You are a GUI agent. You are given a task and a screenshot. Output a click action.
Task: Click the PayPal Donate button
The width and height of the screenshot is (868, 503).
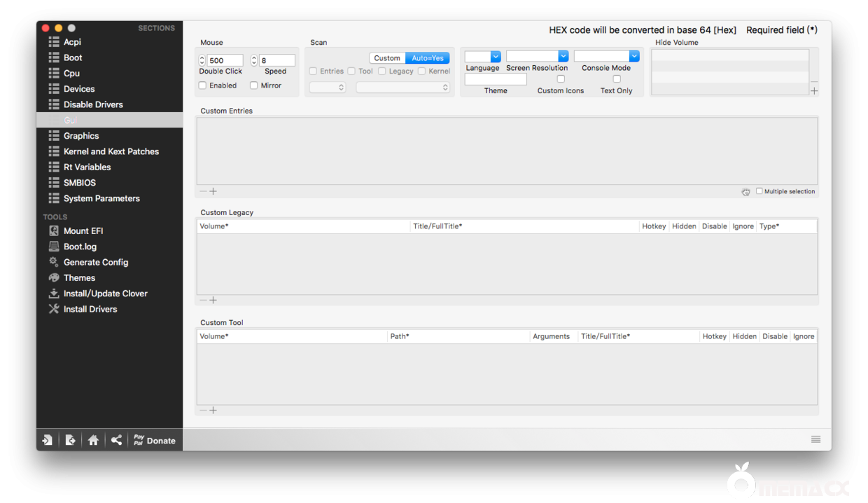[x=154, y=440]
